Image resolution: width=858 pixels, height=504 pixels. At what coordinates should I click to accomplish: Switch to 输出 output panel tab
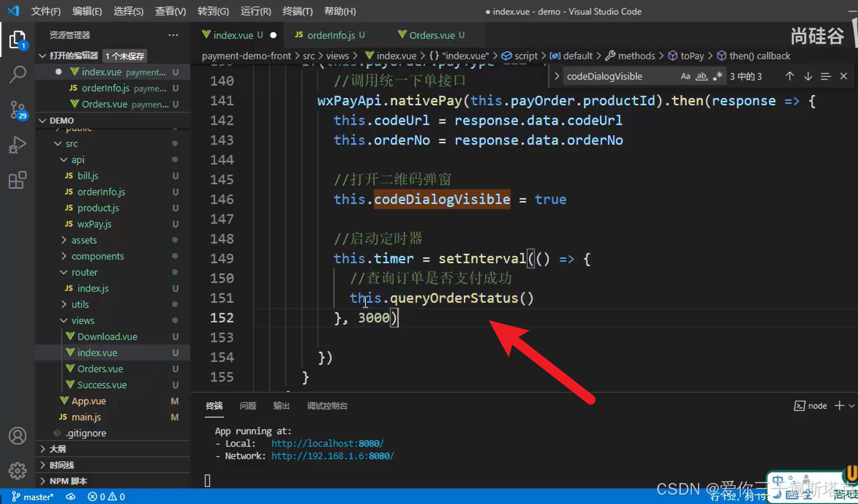(281, 406)
